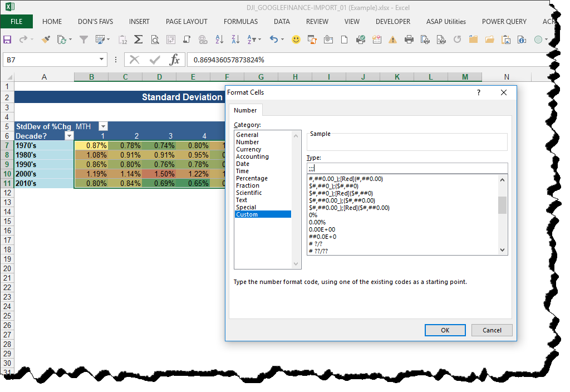570x392 pixels.
Task: Select the Custom category
Action: 263,214
